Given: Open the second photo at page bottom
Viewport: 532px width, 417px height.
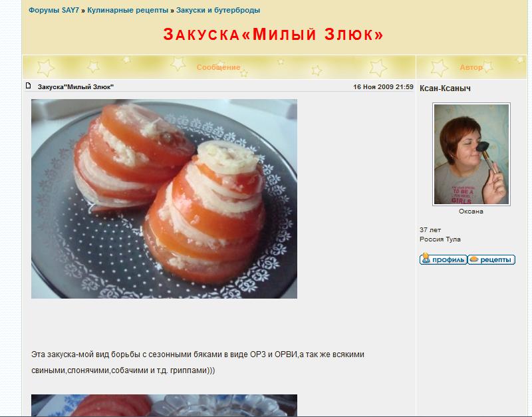Looking at the screenshot, I should (x=164, y=405).
